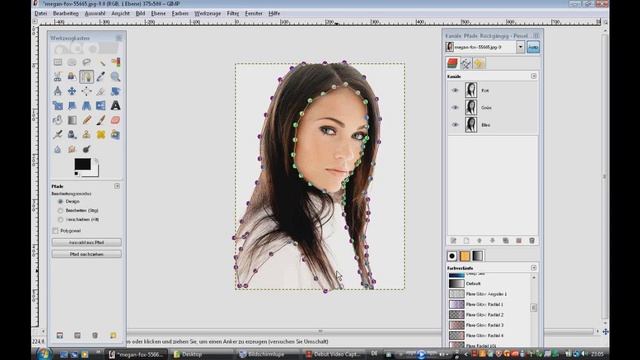Select the Zoom magnifier tool
The height and width of the screenshot is (360, 640).
(116, 77)
